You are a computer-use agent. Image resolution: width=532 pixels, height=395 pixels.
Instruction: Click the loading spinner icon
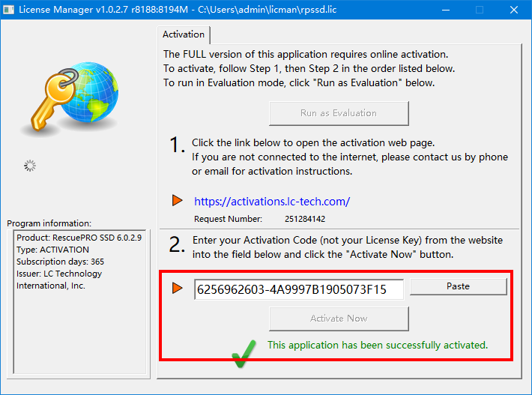[30, 166]
